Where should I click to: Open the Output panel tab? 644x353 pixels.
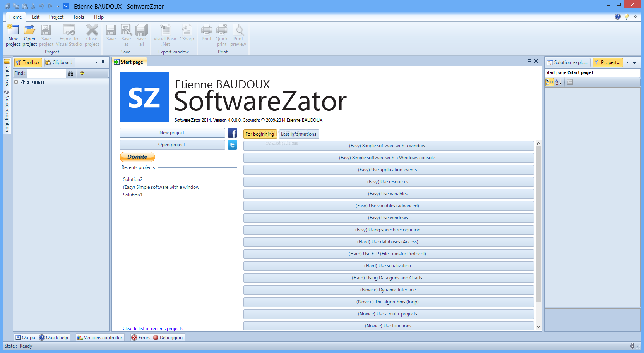(x=26, y=338)
